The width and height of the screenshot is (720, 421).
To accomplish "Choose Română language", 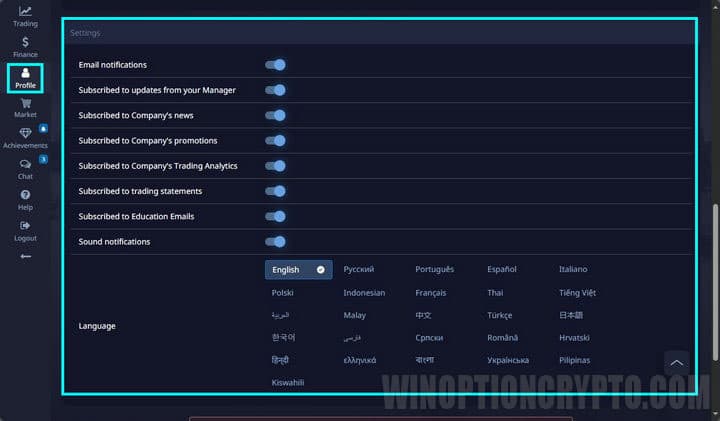I will pos(502,338).
